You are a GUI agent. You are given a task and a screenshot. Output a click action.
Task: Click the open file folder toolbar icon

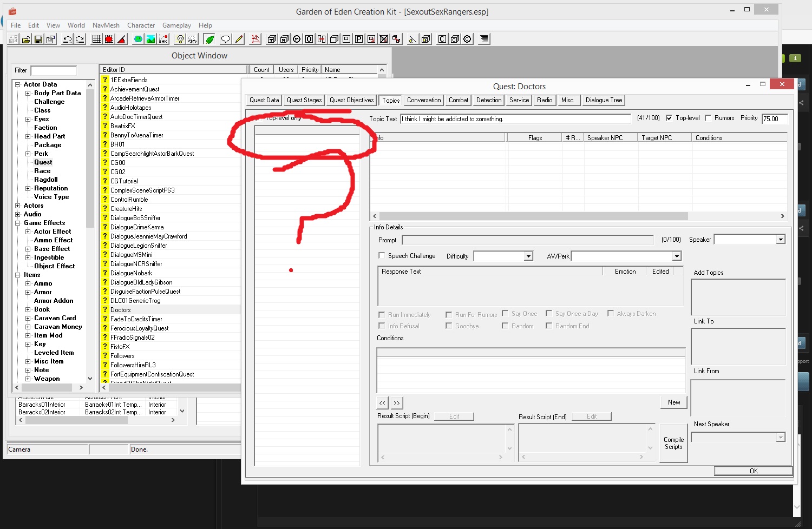point(25,39)
